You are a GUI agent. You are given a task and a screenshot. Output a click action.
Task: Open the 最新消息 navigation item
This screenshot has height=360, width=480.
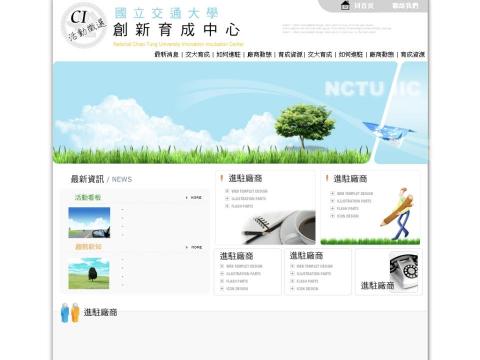click(x=167, y=54)
